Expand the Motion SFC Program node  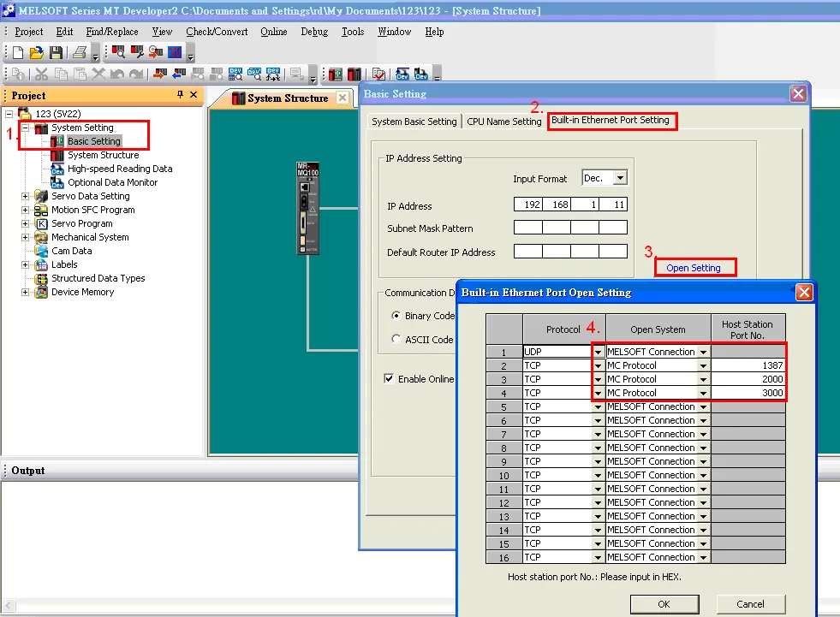pos(25,210)
